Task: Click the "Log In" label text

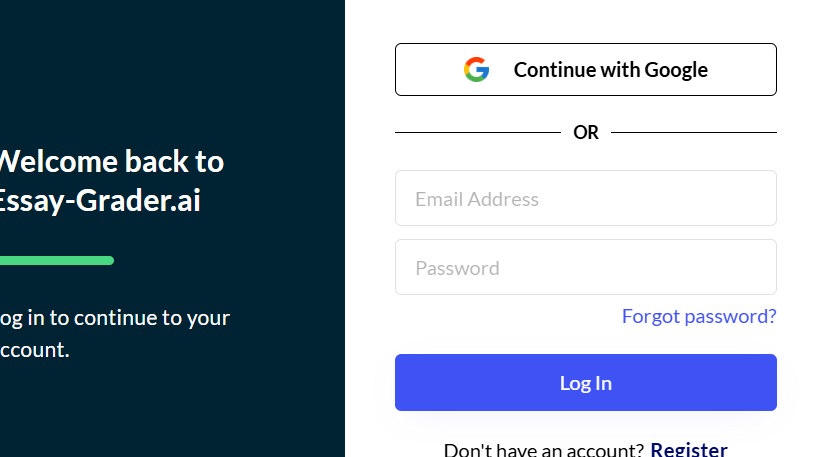Action: pos(585,383)
